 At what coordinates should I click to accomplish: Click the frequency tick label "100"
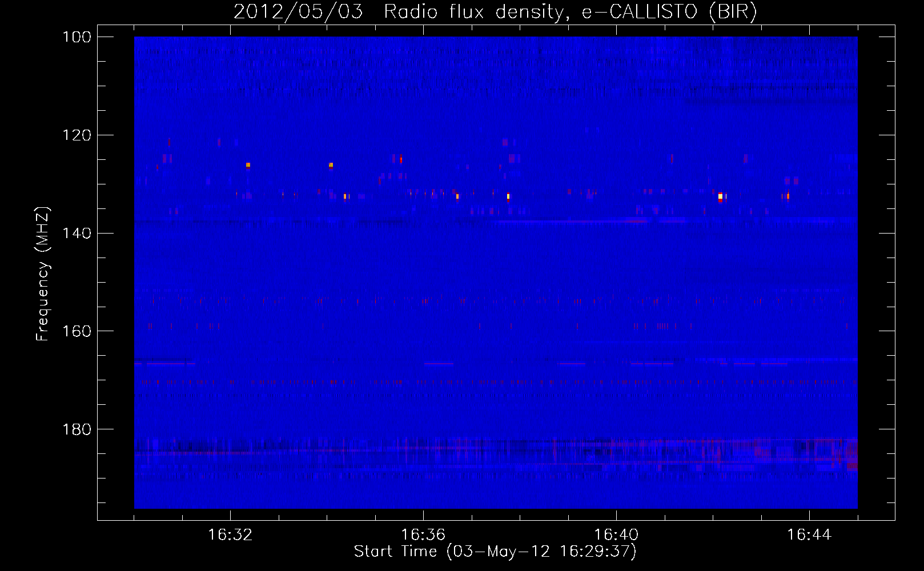pos(77,37)
